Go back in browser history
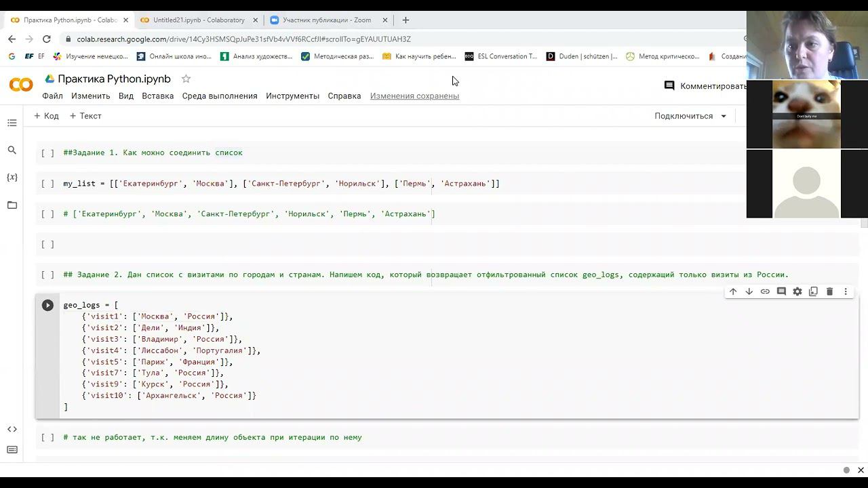868x488 pixels. click(x=12, y=39)
